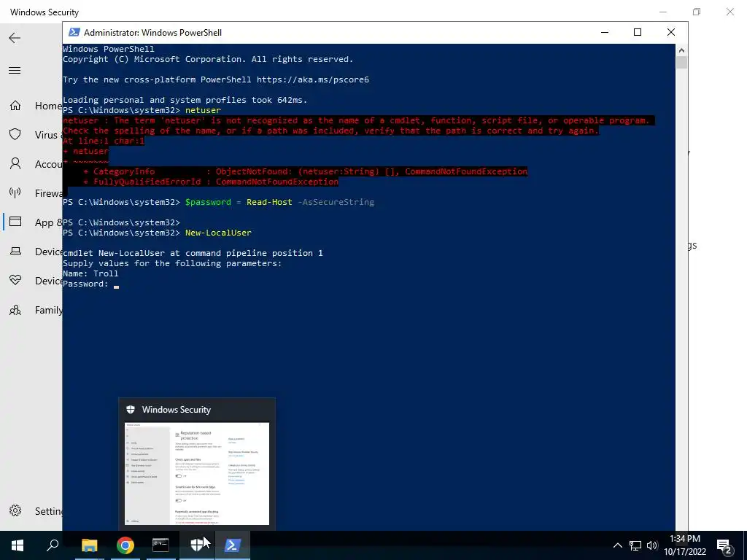Open Home in Windows Security sidebar
The width and height of the screenshot is (747, 560).
15,106
